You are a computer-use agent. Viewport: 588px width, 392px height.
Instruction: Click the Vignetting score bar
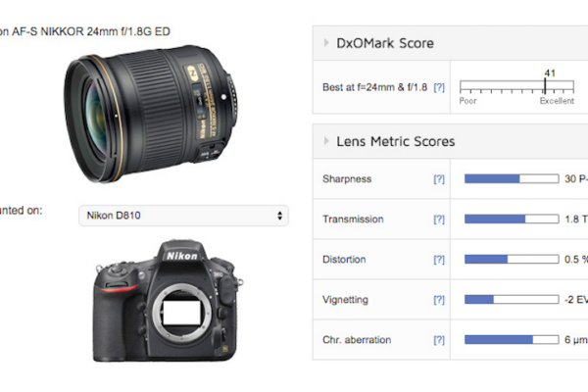[x=512, y=299]
